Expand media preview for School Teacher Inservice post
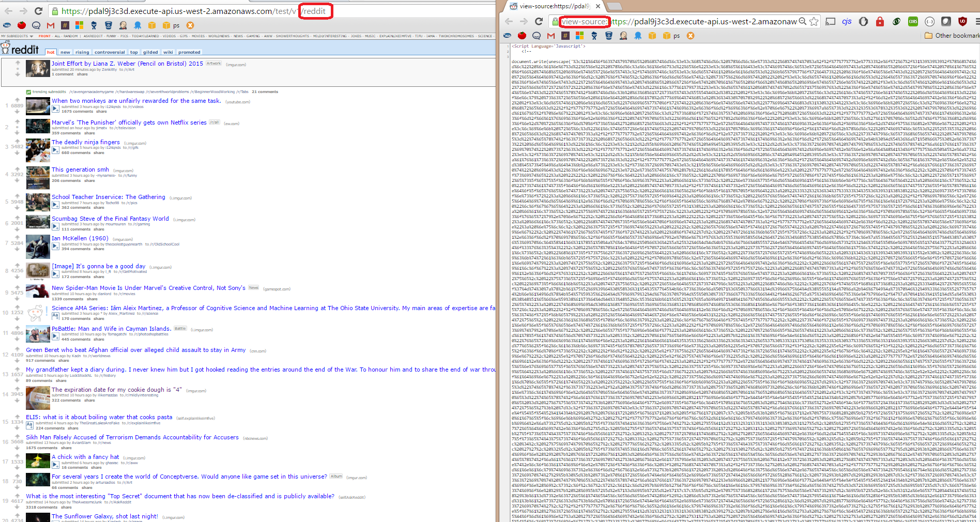This screenshot has width=980, height=522. point(55,205)
